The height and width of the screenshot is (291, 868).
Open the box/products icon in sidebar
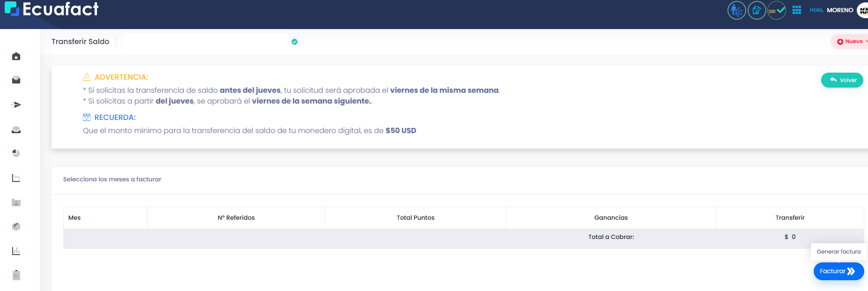(x=16, y=227)
